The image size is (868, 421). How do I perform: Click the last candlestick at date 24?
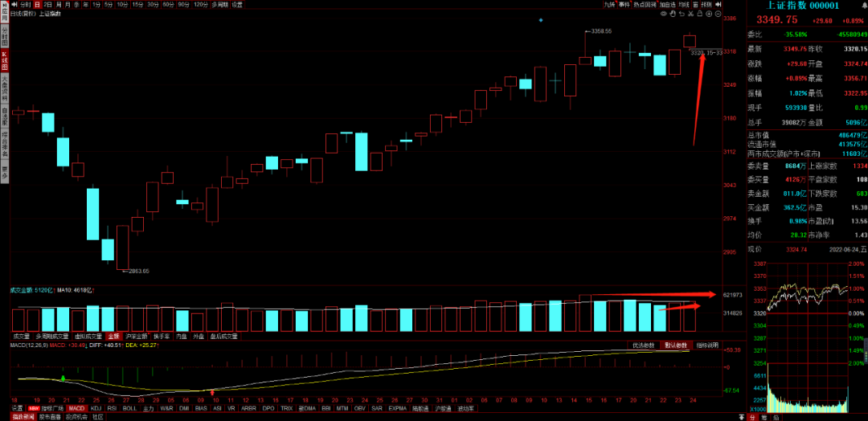pos(690,41)
